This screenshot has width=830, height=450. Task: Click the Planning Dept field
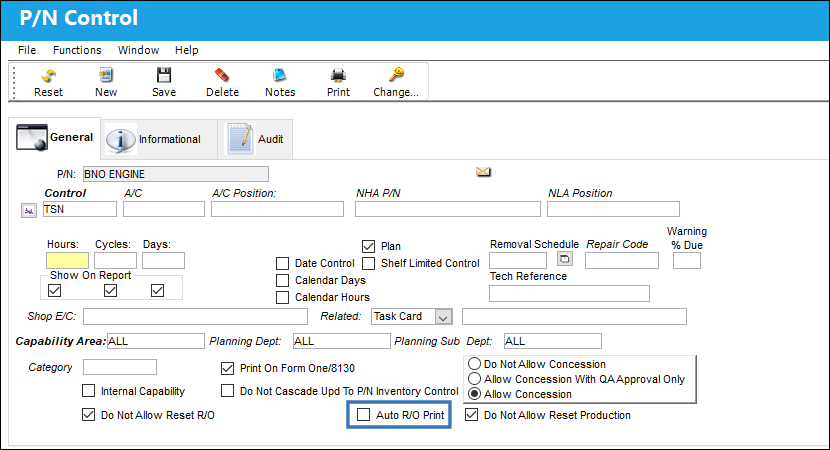pyautogui.click(x=342, y=341)
